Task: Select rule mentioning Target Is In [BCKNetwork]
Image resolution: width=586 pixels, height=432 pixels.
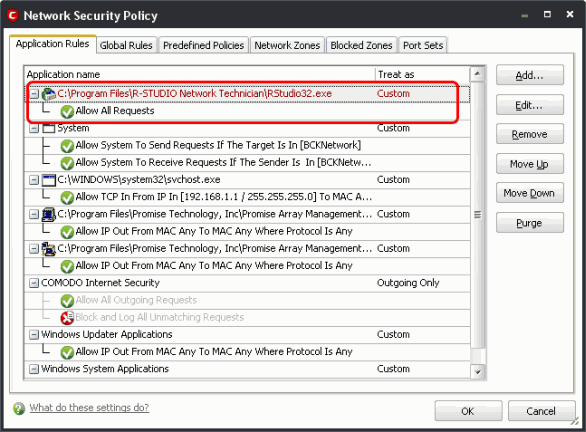Action: tap(218, 145)
